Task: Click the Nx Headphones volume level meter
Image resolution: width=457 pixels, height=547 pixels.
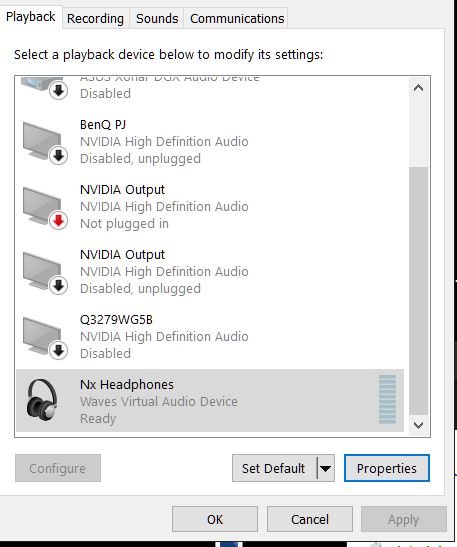Action: click(x=387, y=399)
